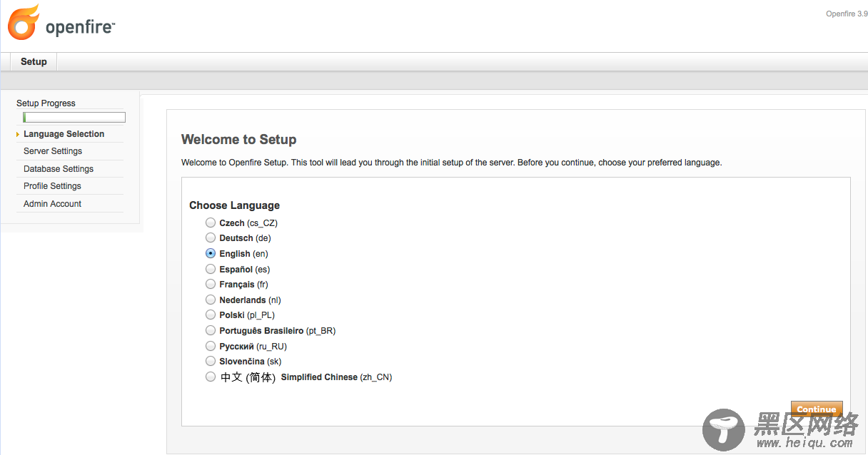Select the Czech (cs_CZ) radio button
Viewport: 868px width, 455px height.
click(211, 223)
